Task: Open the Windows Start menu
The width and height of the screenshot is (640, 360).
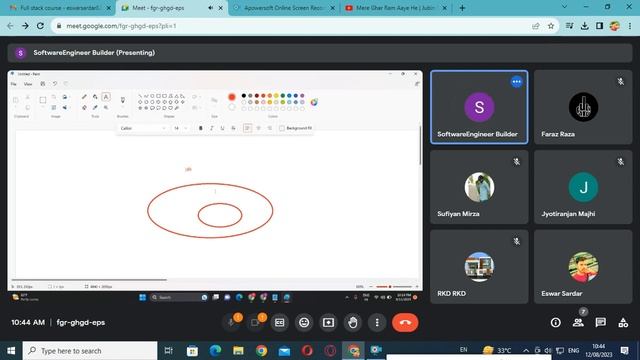Action: click(11, 351)
